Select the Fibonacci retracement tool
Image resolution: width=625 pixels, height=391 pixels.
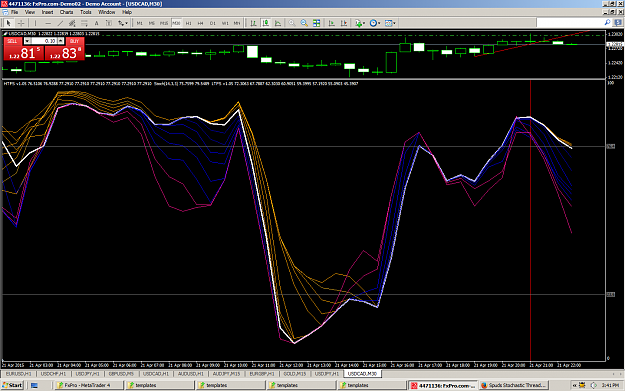[x=84, y=23]
